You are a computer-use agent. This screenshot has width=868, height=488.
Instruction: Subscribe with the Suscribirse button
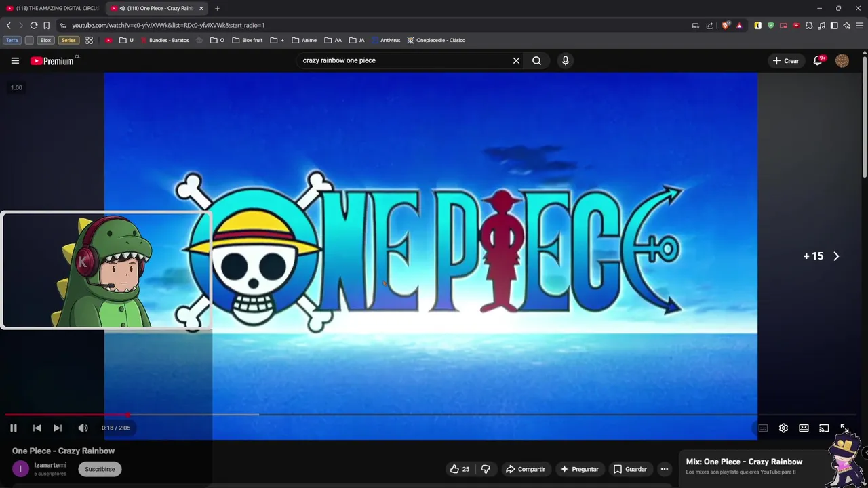[100, 469]
